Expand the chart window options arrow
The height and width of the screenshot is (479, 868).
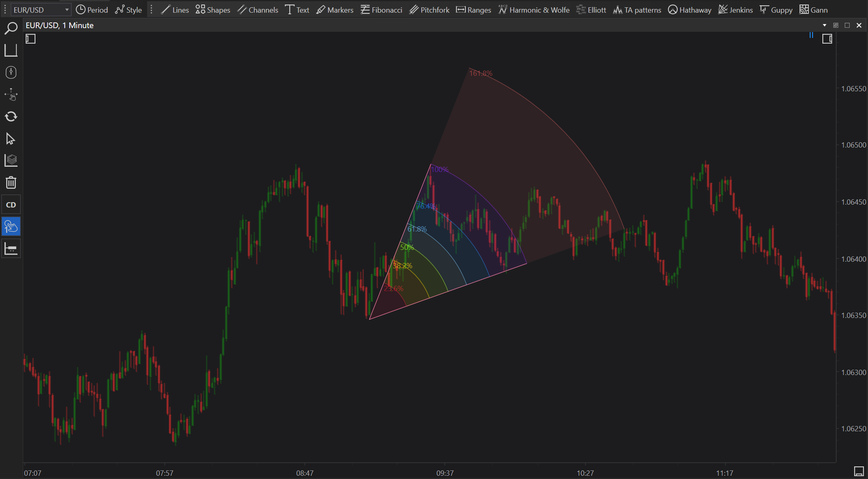coord(824,25)
